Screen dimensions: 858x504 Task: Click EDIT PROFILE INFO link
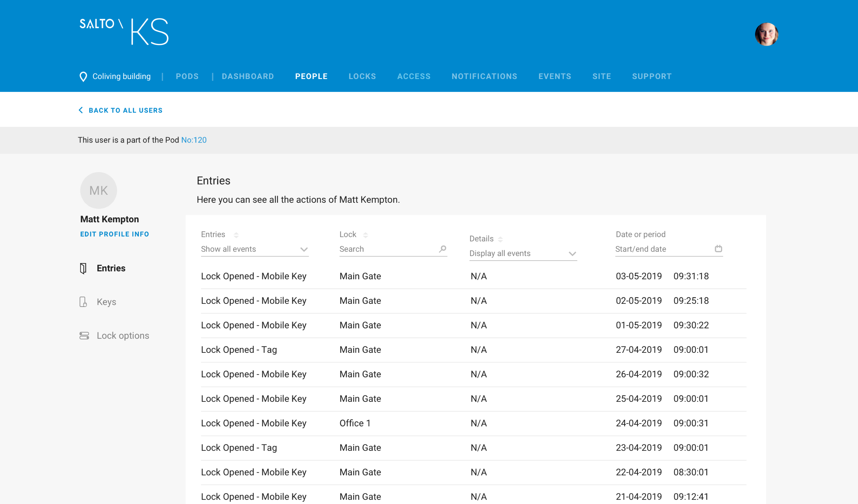click(114, 234)
